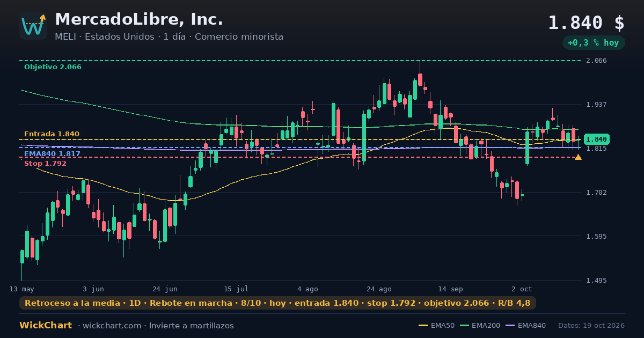Click the 1.702 price axis value

(596, 193)
